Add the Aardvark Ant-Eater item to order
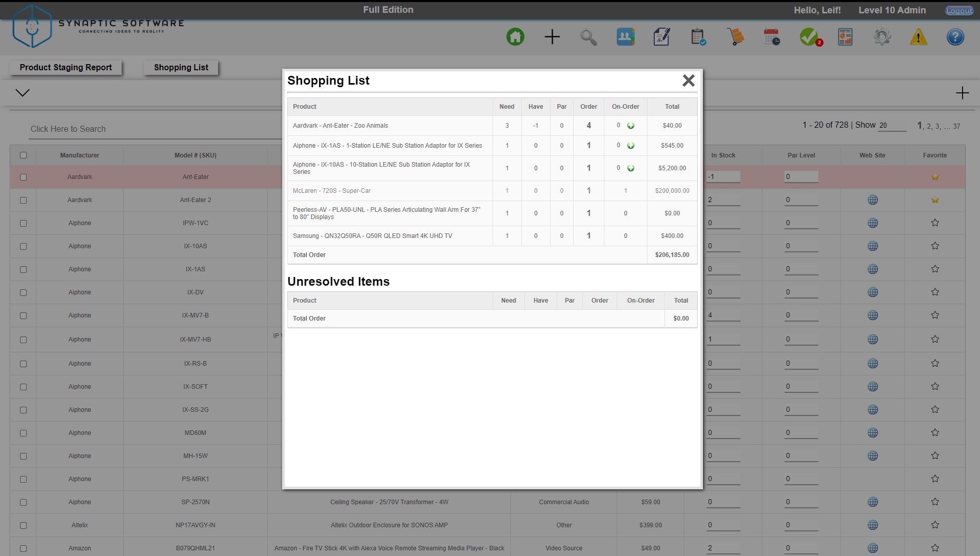 631,126
